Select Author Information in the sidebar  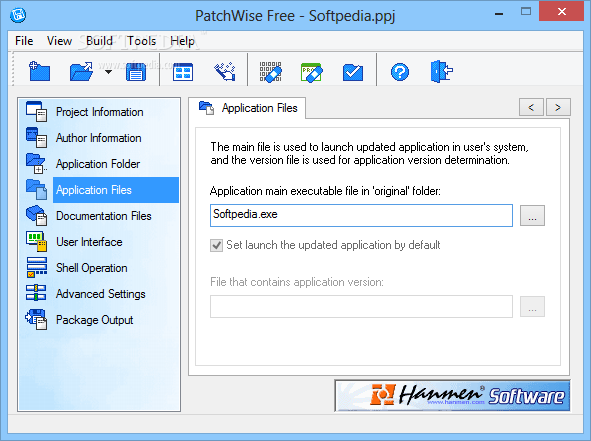coord(98,138)
